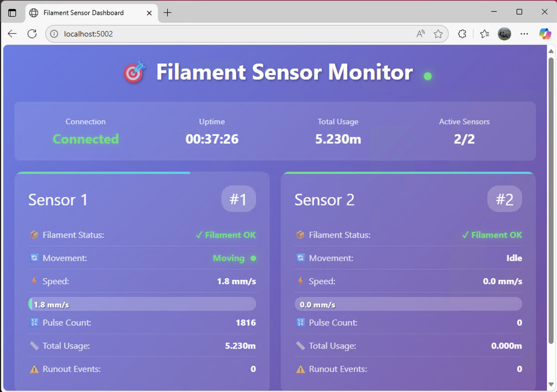Click the Read aloud icon in address bar
557x392 pixels.
(420, 34)
